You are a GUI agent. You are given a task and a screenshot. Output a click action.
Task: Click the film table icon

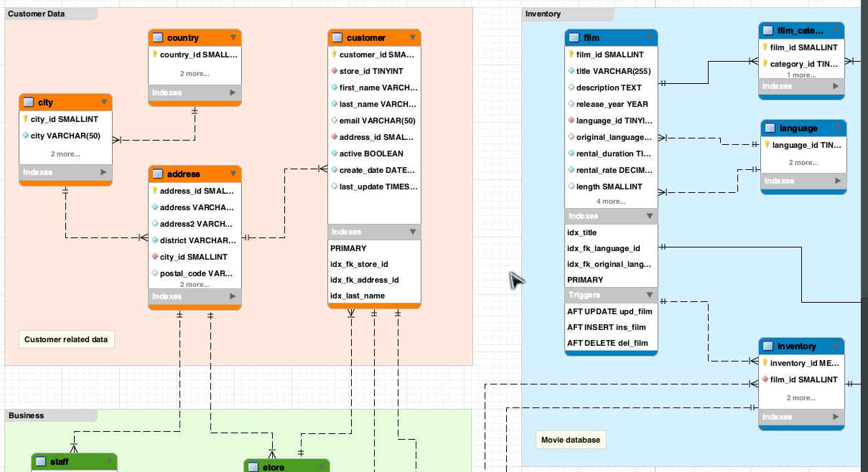574,38
